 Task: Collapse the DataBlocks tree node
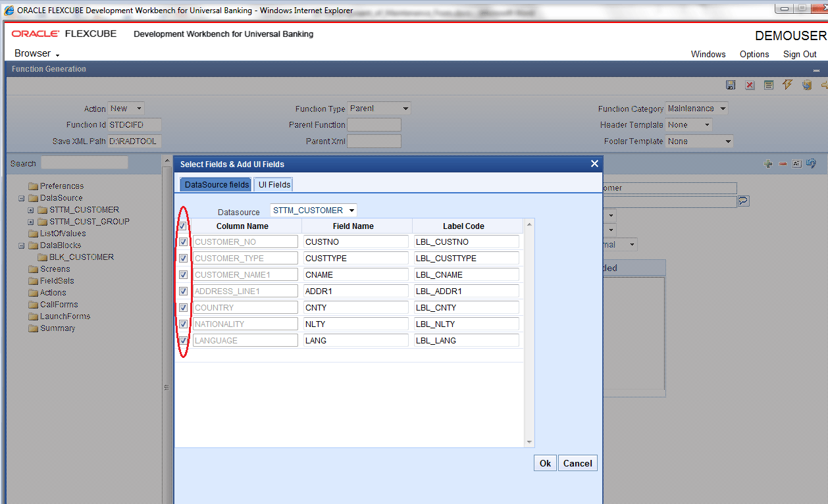pyautogui.click(x=22, y=245)
